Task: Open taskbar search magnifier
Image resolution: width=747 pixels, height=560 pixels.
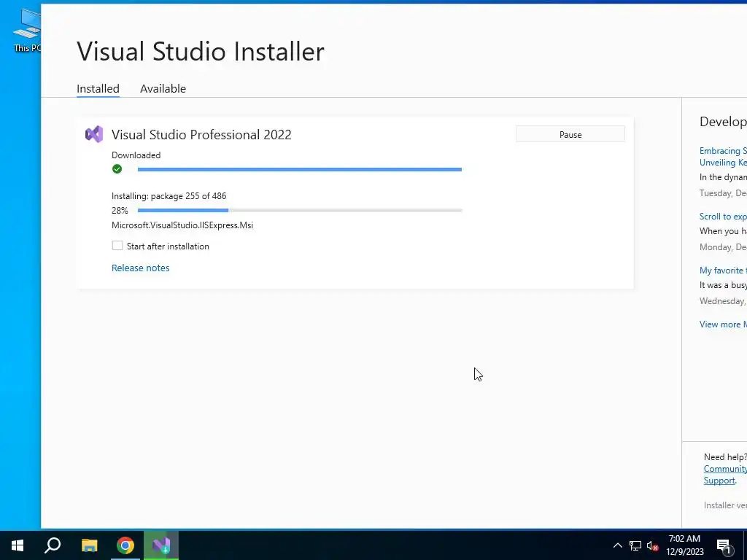Action: point(53,545)
